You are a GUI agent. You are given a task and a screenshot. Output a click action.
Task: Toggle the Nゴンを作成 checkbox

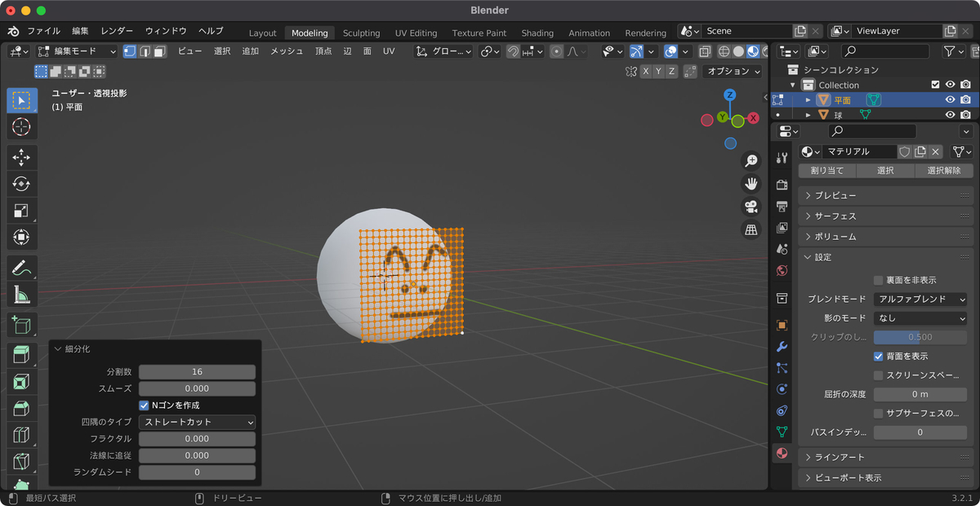[x=145, y=405]
